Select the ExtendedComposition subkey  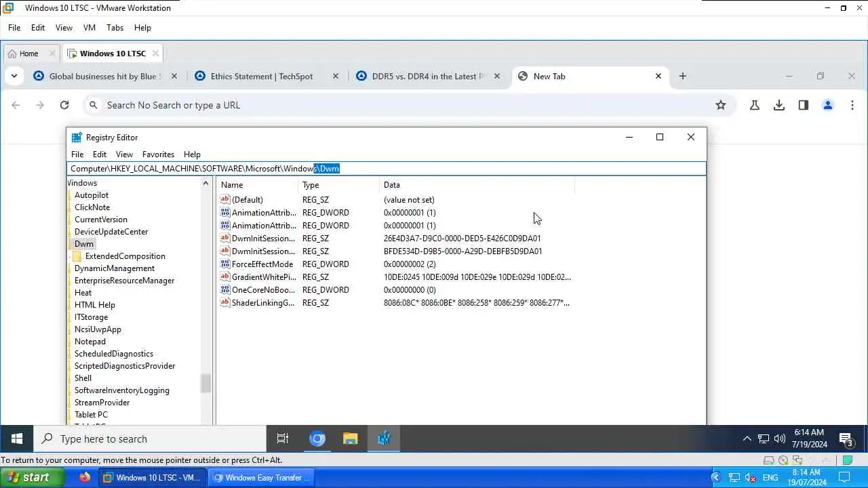[125, 256]
